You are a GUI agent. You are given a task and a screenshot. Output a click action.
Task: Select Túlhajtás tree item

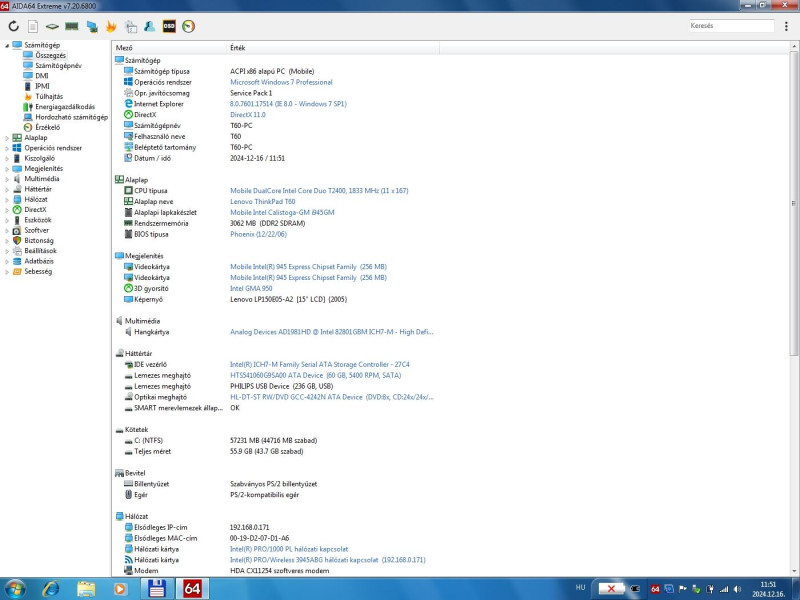click(49, 96)
